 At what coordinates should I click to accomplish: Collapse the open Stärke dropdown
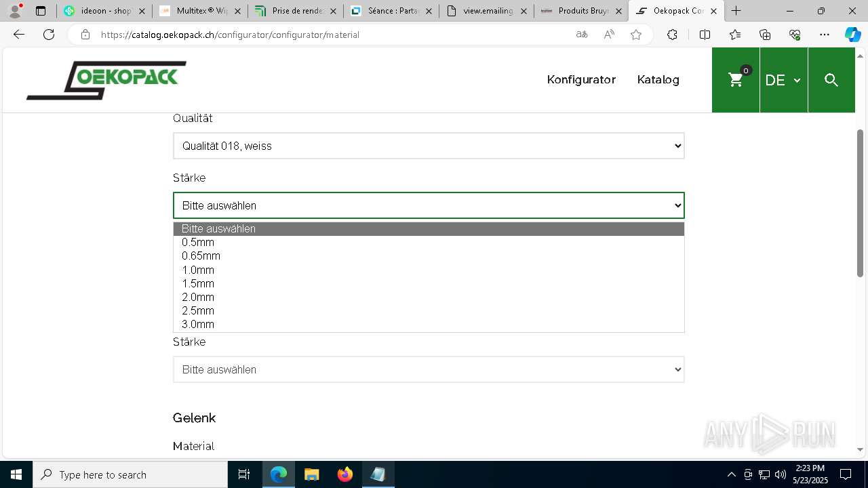(429, 205)
